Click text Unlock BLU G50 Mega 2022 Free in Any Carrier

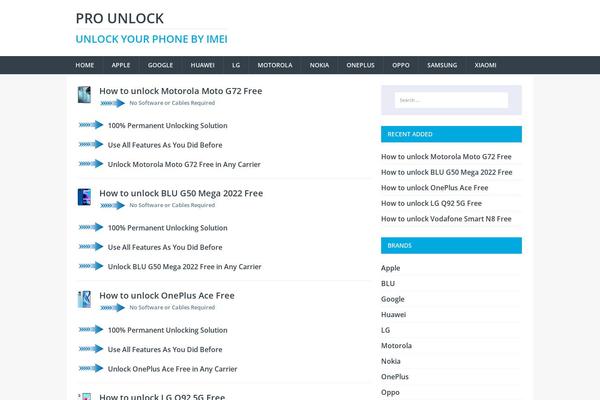(184, 266)
